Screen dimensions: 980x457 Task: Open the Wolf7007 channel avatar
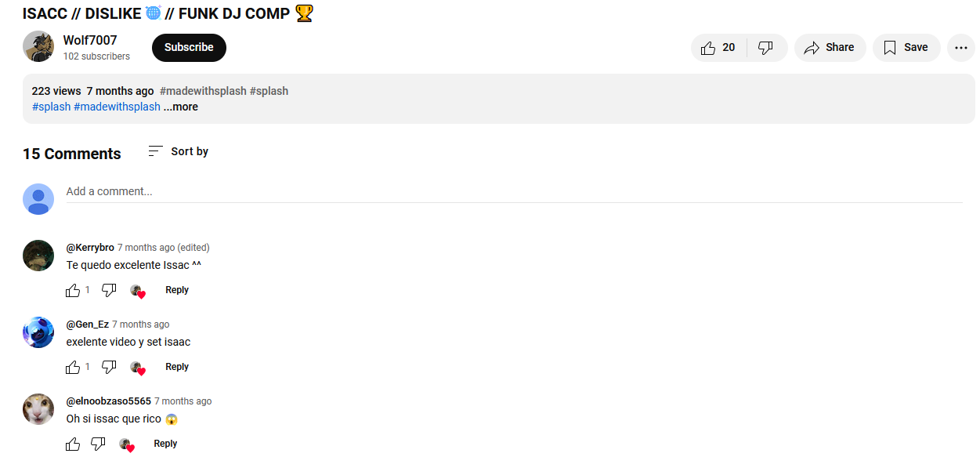click(x=38, y=47)
